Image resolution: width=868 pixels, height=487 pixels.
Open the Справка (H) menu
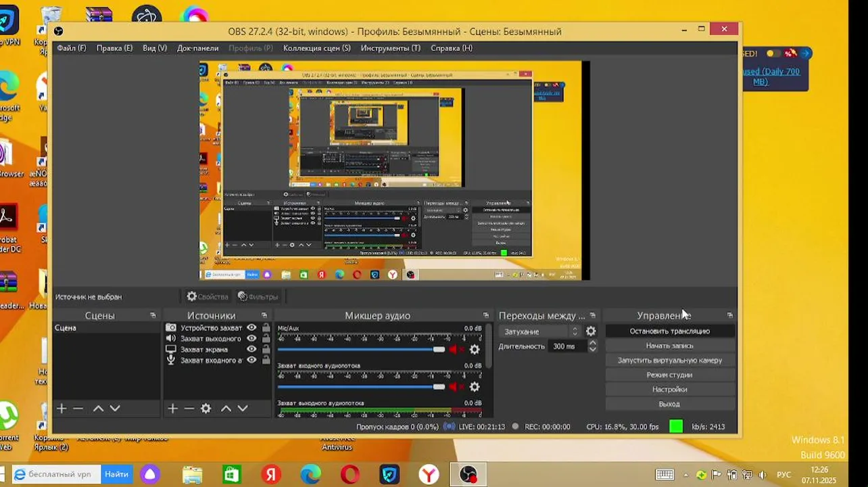452,48
